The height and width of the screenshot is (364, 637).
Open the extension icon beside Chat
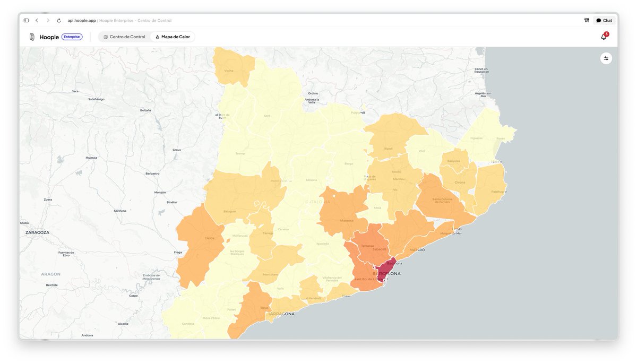pos(587,21)
